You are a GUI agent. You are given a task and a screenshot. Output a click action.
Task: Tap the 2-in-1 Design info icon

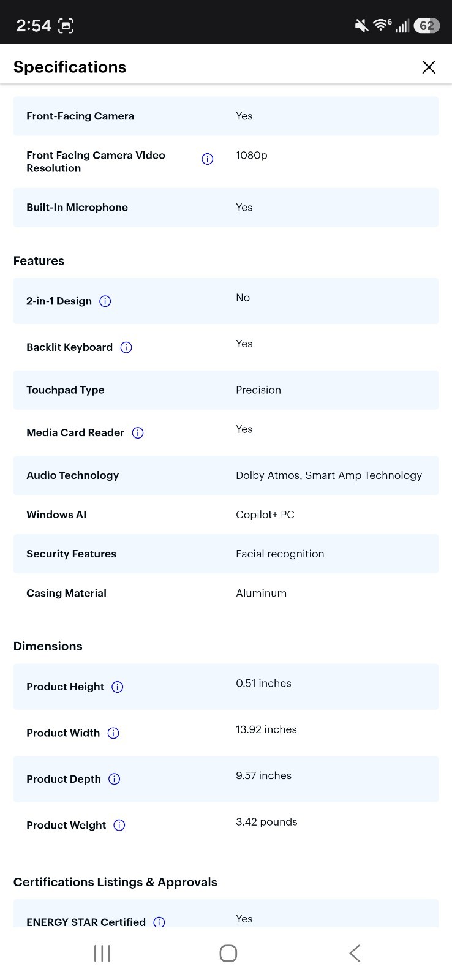click(x=105, y=301)
